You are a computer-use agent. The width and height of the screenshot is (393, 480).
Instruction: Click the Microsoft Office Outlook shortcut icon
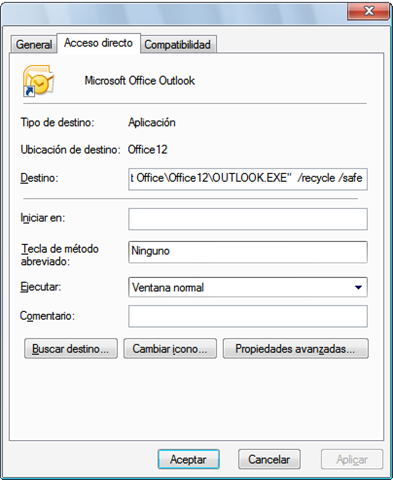tap(38, 80)
